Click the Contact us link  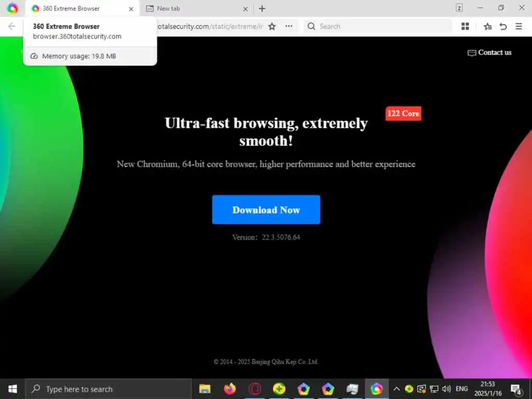click(x=489, y=52)
